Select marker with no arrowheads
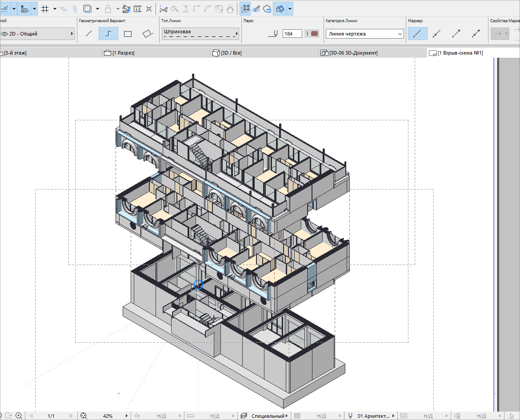The width and height of the screenshot is (520, 420). click(x=417, y=33)
